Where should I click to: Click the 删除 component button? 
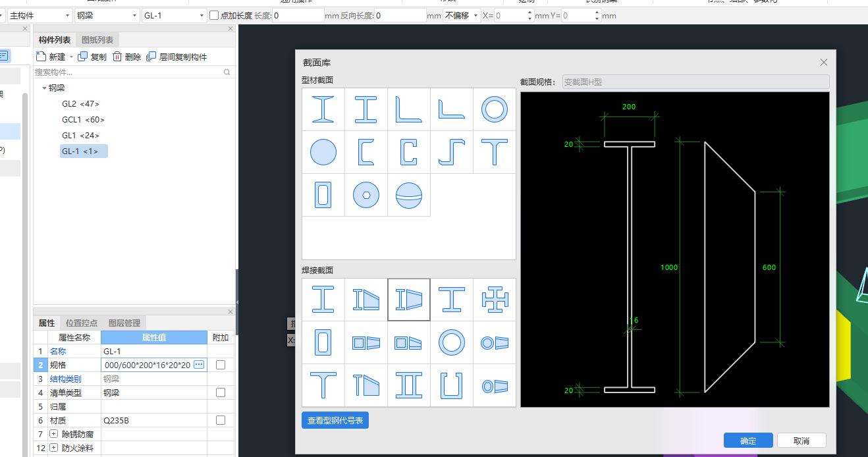tap(127, 57)
